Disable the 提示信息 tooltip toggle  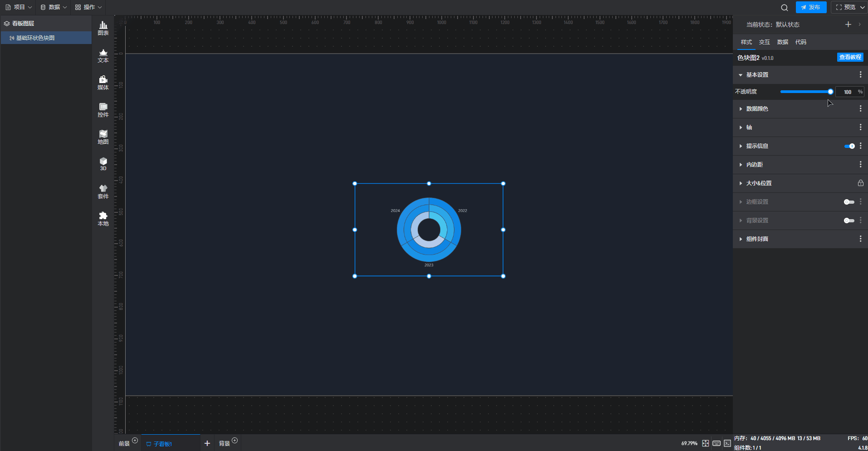(849, 146)
